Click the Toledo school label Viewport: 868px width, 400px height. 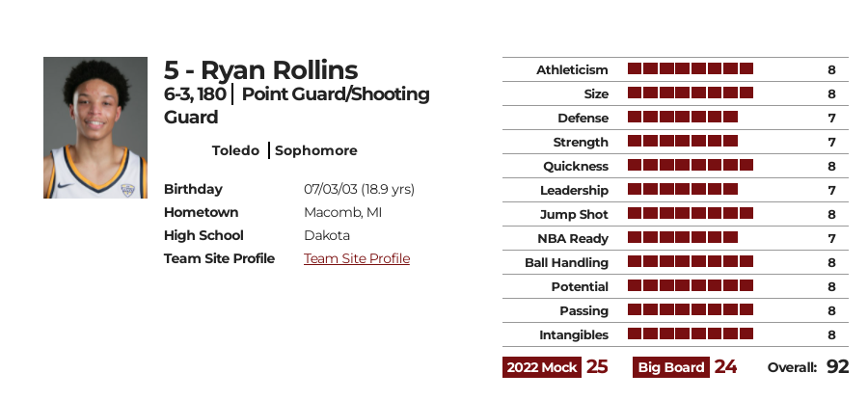pyautogui.click(x=235, y=150)
